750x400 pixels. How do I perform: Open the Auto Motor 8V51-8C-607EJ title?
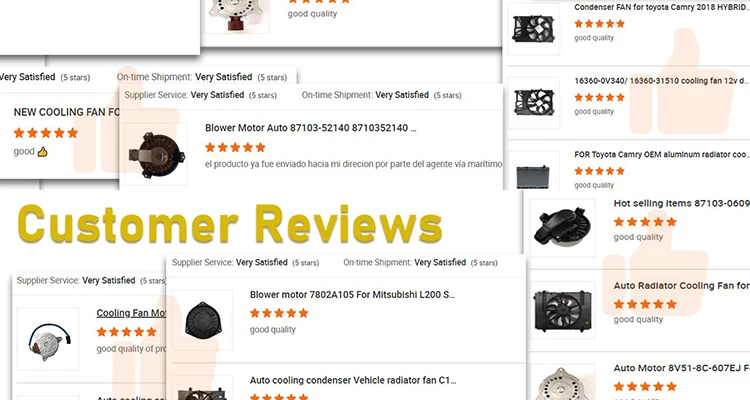click(x=682, y=368)
